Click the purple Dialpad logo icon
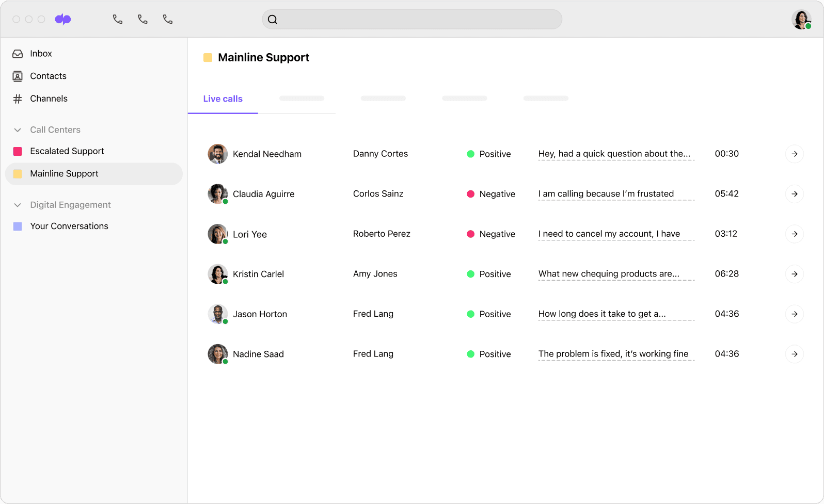Image resolution: width=824 pixels, height=504 pixels. click(x=63, y=20)
